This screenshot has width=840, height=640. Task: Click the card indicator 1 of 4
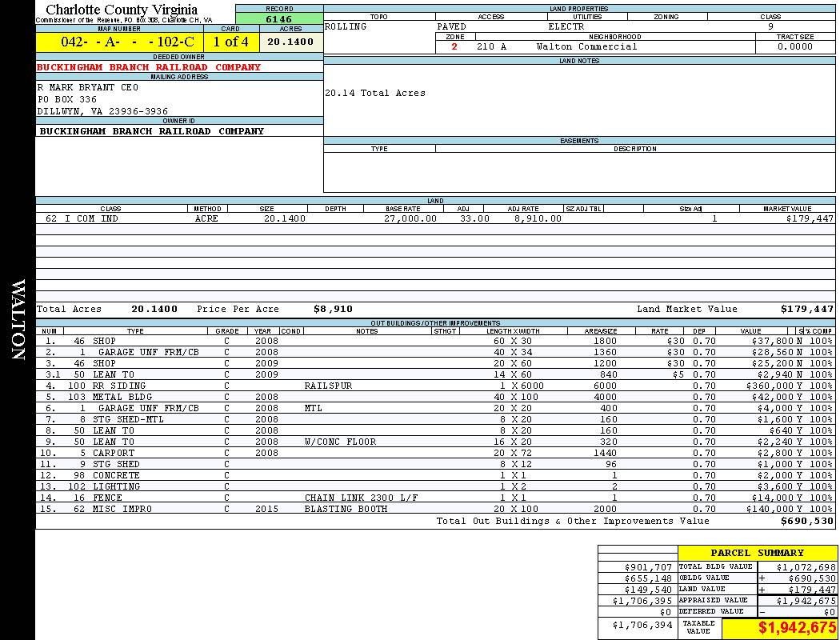click(231, 42)
